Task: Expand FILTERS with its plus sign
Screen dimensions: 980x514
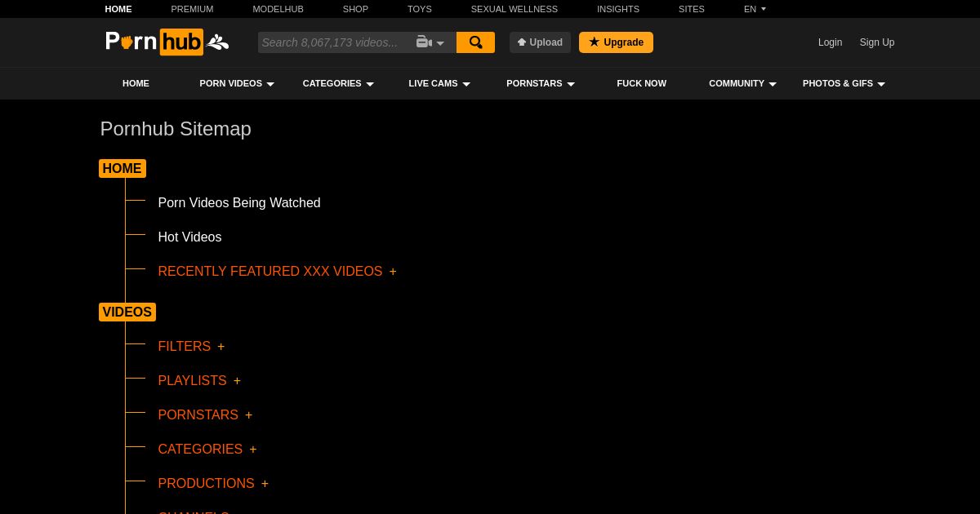Action: click(x=220, y=347)
